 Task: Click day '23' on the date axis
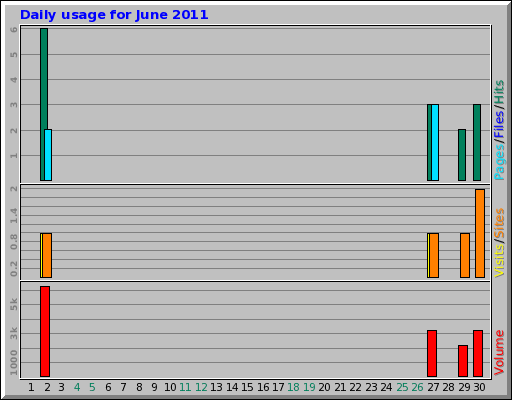[x=371, y=387]
